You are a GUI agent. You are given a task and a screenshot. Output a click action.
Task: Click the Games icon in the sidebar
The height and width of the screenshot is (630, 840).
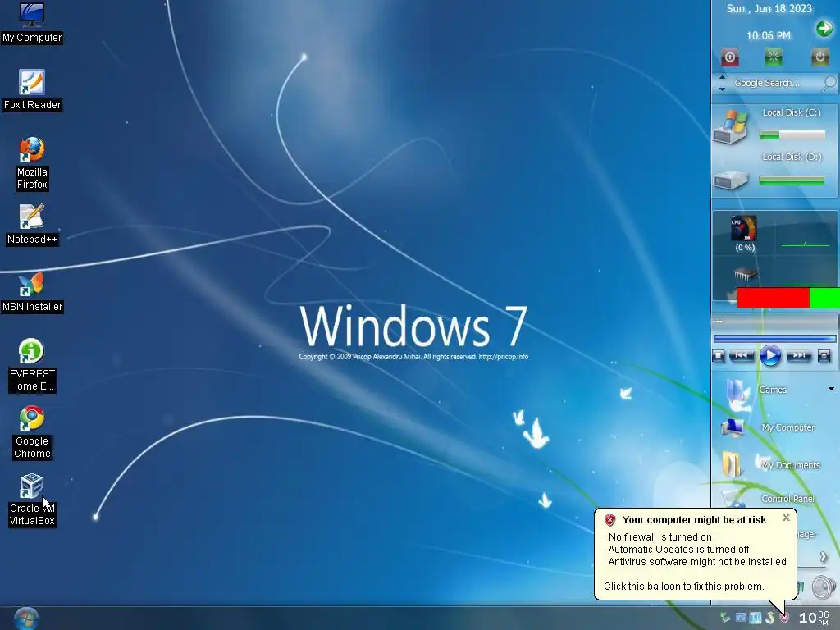pos(739,394)
